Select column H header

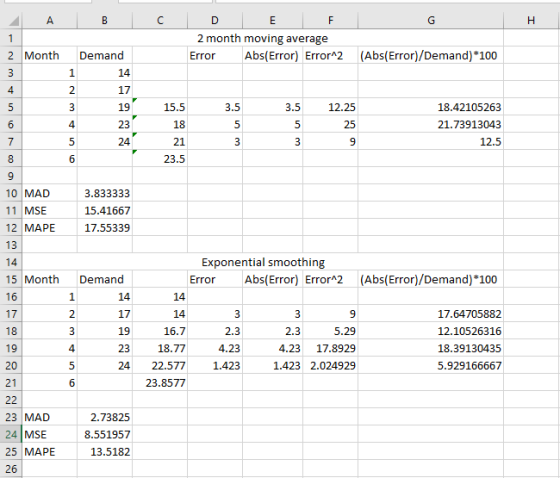coord(531,21)
